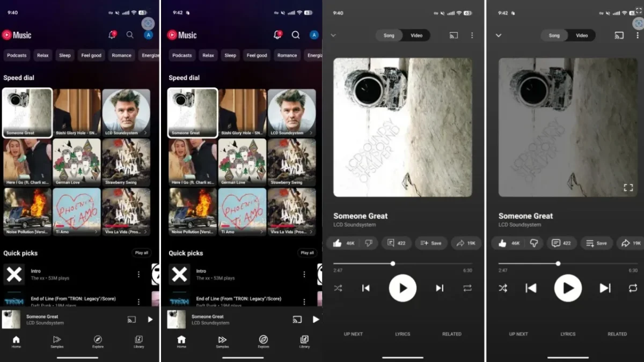Switch playback to Video mode
Screen dimensions: 644x362
pos(416,35)
